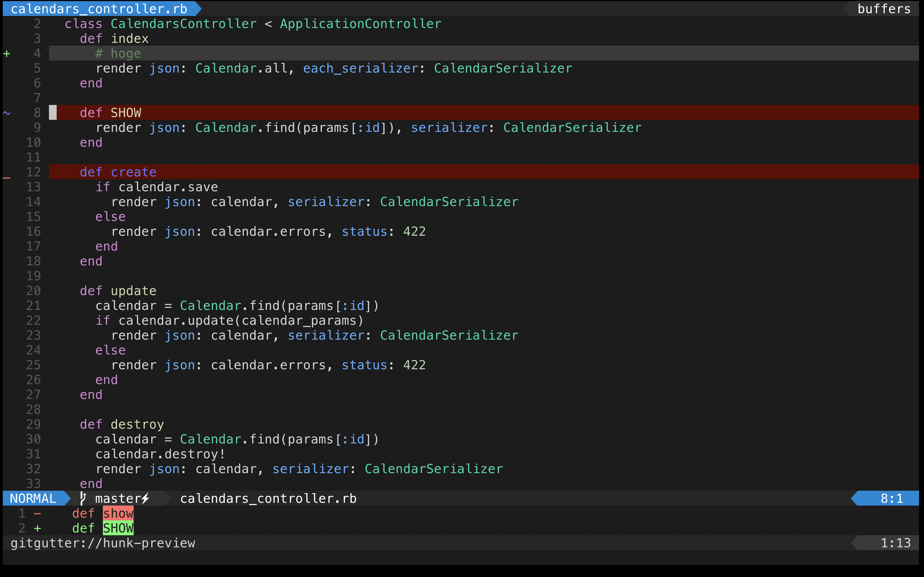924x577 pixels.
Task: Click the NORMAL mode indicator
Action: (32, 498)
